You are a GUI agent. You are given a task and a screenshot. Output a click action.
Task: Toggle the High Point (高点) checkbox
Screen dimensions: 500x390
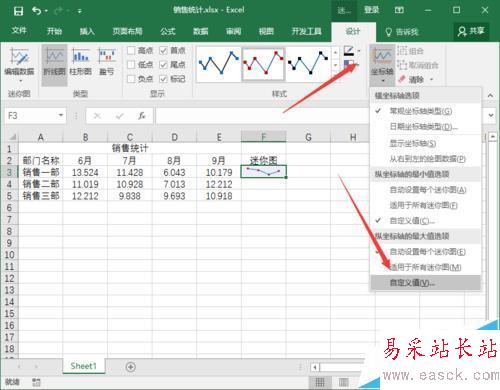pos(131,51)
